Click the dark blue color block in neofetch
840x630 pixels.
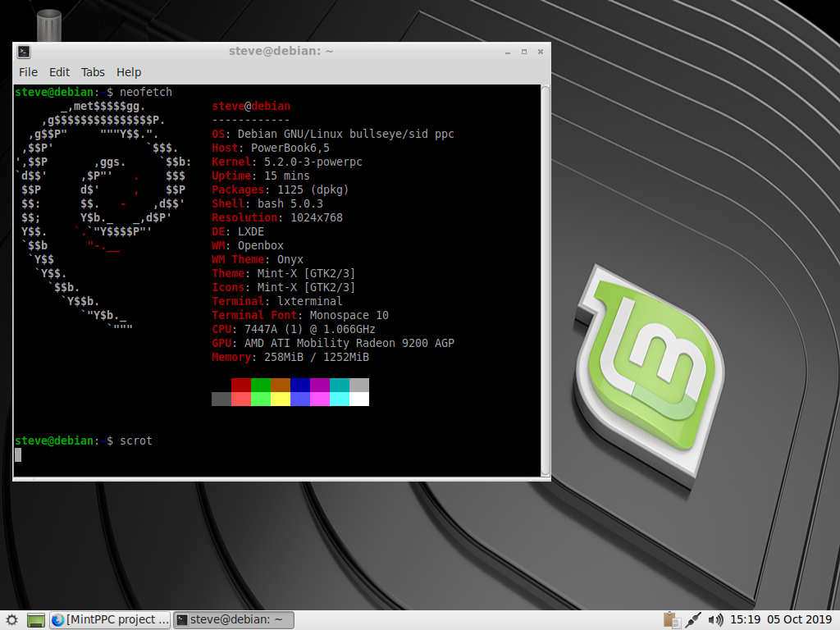300,385
